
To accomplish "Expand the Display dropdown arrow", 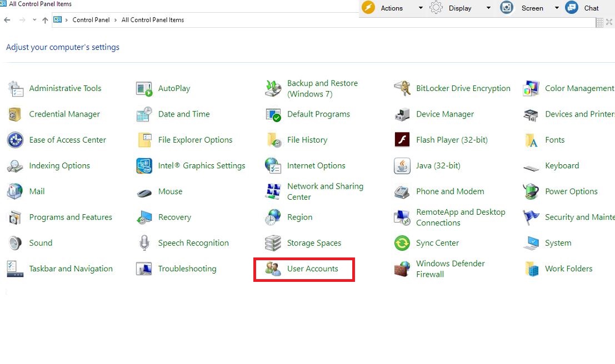I will coord(488,8).
